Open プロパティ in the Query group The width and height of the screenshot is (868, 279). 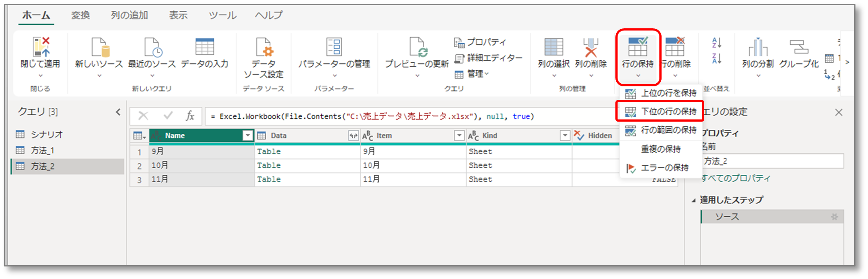pos(480,42)
